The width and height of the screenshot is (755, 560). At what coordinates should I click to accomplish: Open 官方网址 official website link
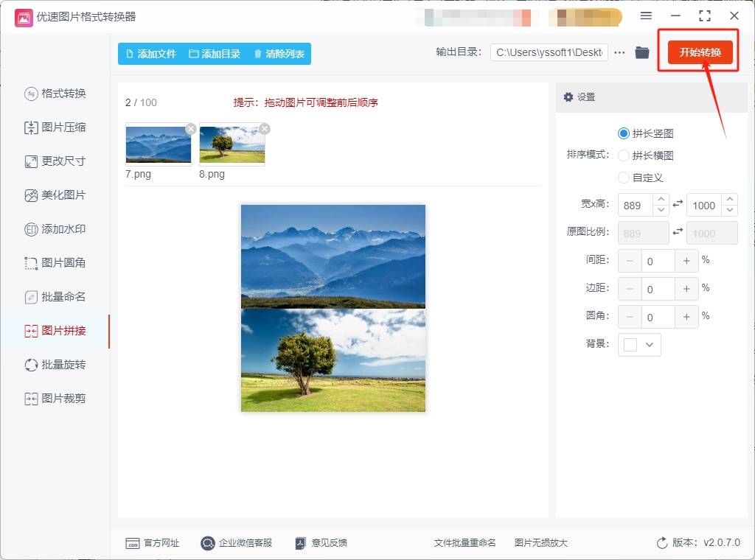152,543
